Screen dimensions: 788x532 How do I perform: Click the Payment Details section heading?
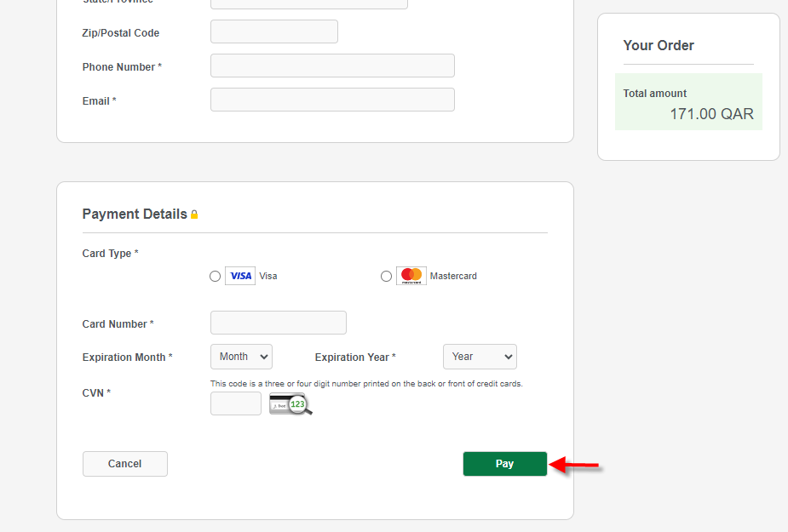(132, 214)
